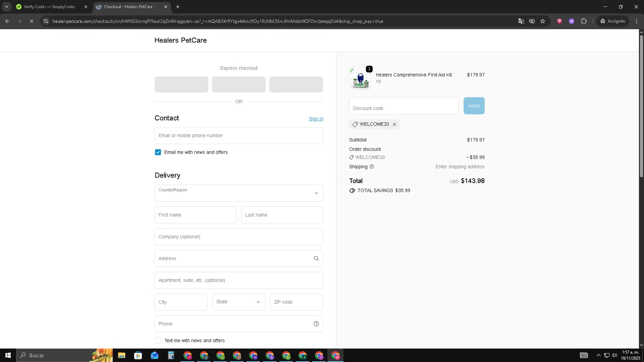Click the translate page icon in address bar

pos(521,21)
